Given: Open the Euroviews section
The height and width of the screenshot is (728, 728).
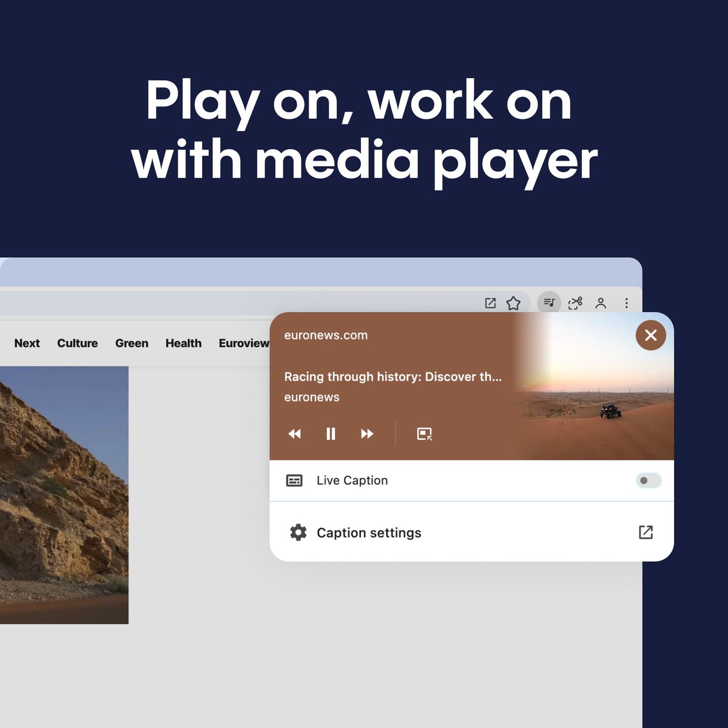Looking at the screenshot, I should click(244, 343).
